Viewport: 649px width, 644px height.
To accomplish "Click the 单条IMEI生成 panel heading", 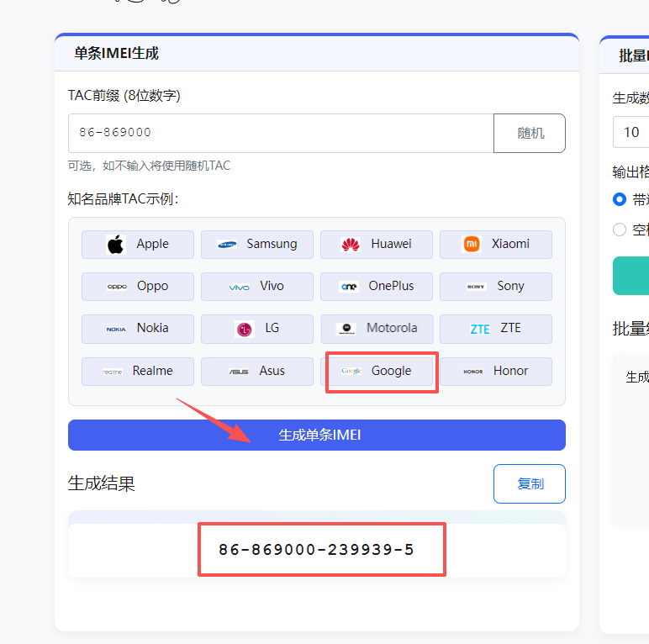I will point(116,54).
